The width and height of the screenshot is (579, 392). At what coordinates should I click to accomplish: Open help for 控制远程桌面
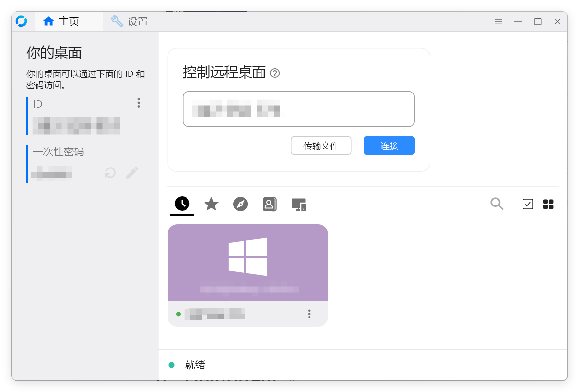276,73
